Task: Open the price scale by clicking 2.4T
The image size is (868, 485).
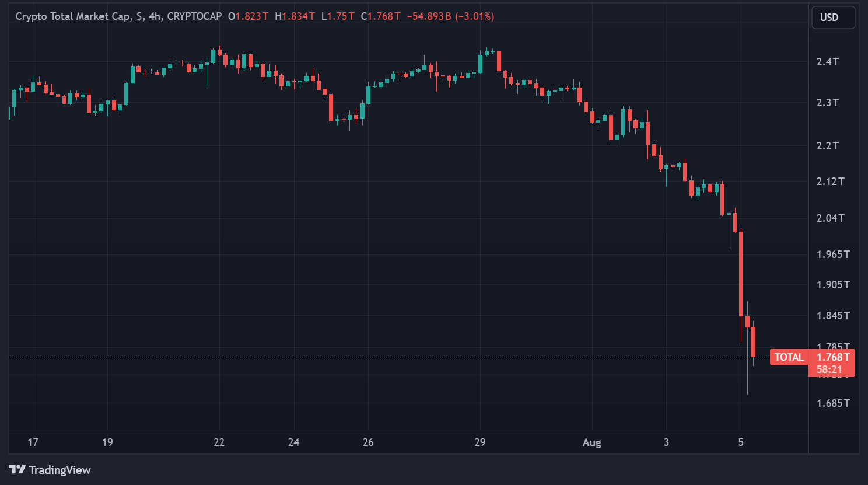Action: click(x=827, y=61)
